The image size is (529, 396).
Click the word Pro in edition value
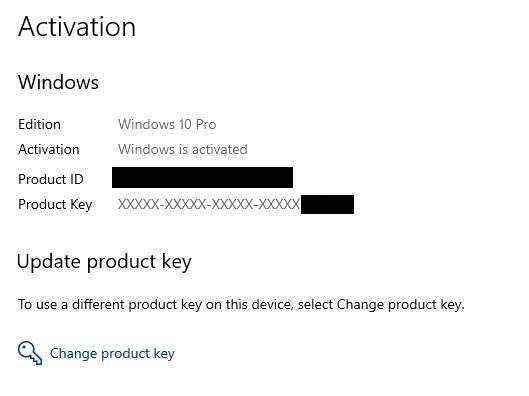[206, 124]
